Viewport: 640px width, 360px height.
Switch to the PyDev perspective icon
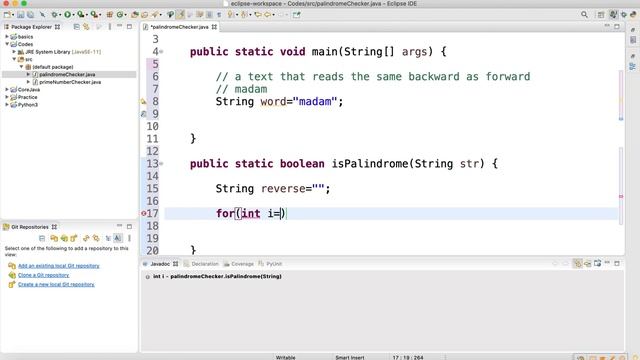[633, 15]
